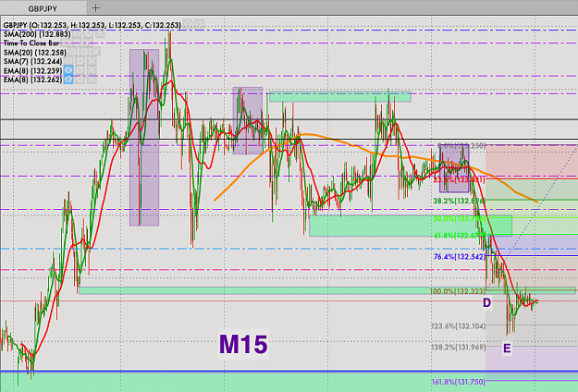Viewport: 578px width, 392px height.
Task: Click the SMA(20) (132.258) legend label
Action: tap(35, 53)
